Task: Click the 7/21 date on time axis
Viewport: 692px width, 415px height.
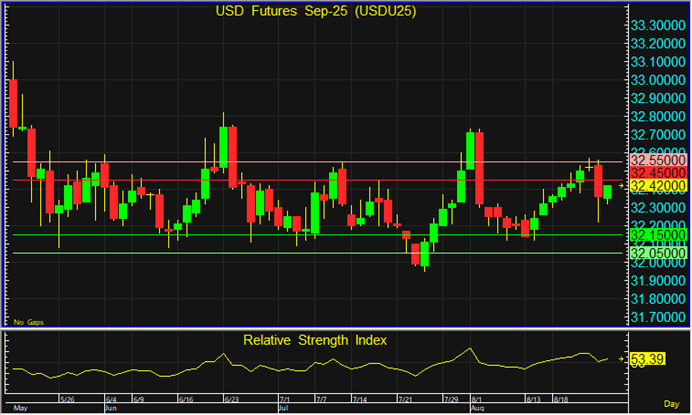Action: coord(406,399)
